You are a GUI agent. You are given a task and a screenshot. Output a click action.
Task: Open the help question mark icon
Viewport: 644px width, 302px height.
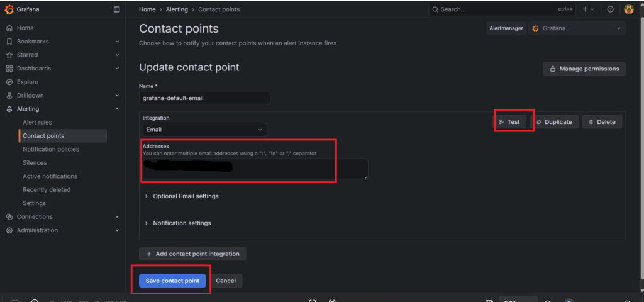tap(610, 9)
